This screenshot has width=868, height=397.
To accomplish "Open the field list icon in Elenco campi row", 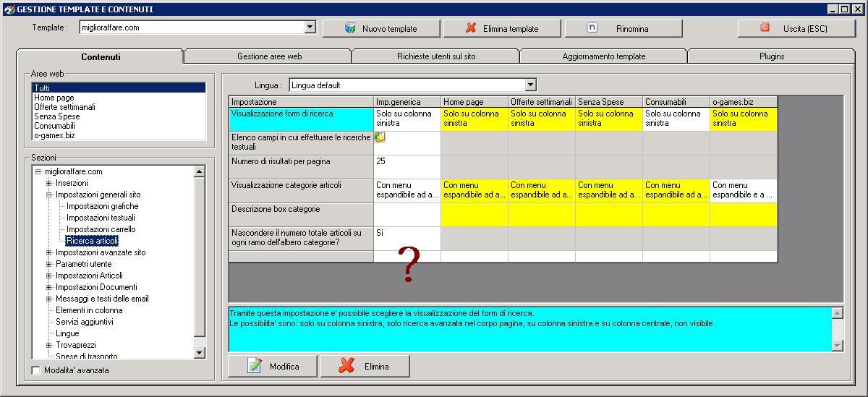I will coord(379,137).
